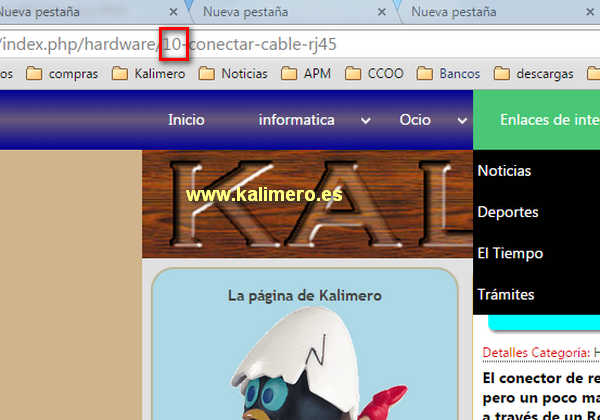The width and height of the screenshot is (600, 420).
Task: Open the compras bookmarks folder
Action: click(x=62, y=73)
